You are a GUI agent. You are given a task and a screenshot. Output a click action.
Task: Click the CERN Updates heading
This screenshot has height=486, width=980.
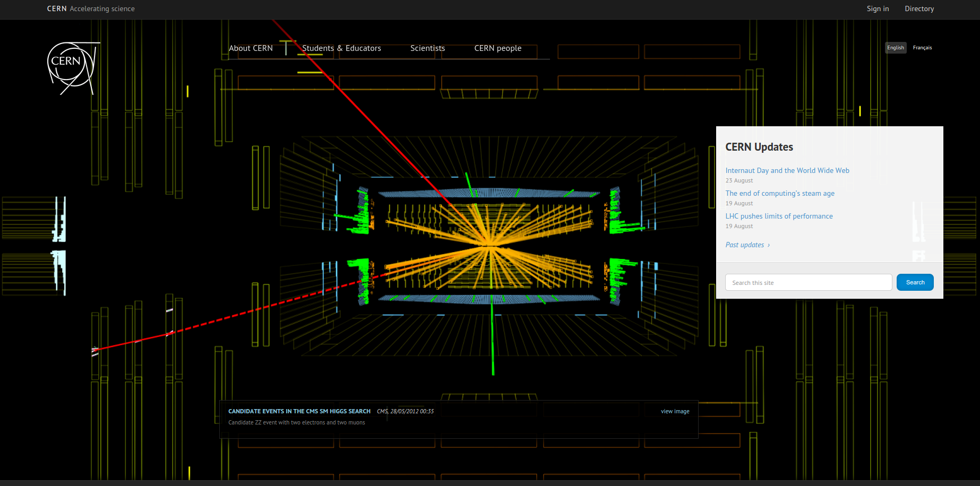759,147
